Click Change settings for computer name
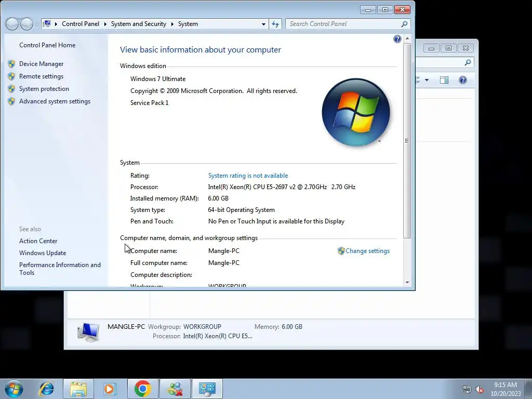532x399 pixels. coord(367,251)
